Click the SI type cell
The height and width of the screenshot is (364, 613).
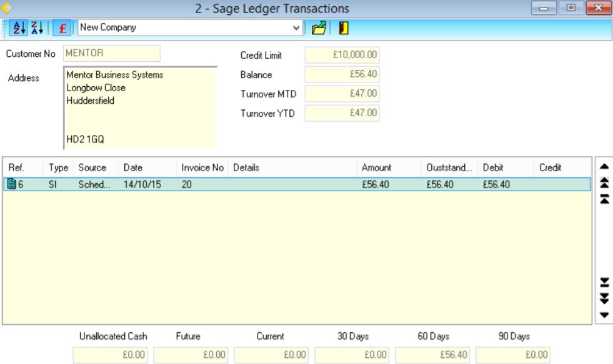52,184
